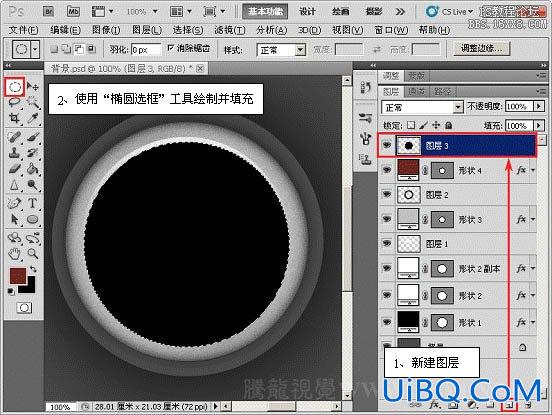Select the Crop tool
This screenshot has width=552, height=415.
click(x=14, y=118)
